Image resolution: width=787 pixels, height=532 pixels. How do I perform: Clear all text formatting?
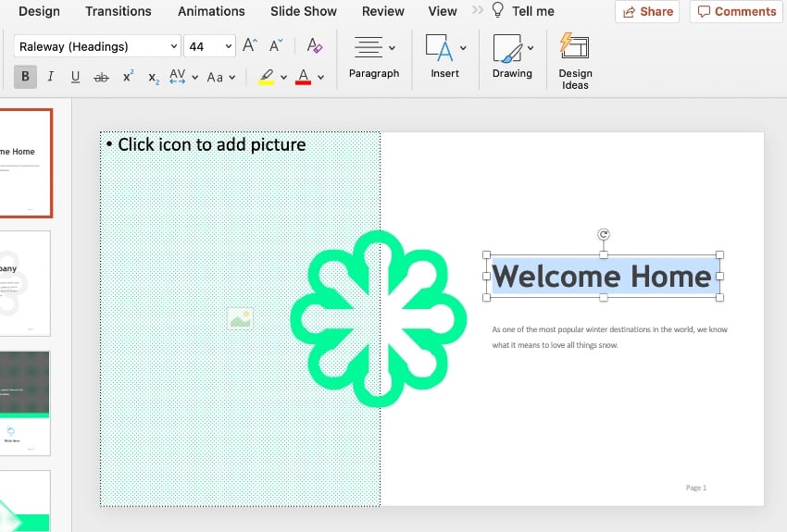point(314,45)
